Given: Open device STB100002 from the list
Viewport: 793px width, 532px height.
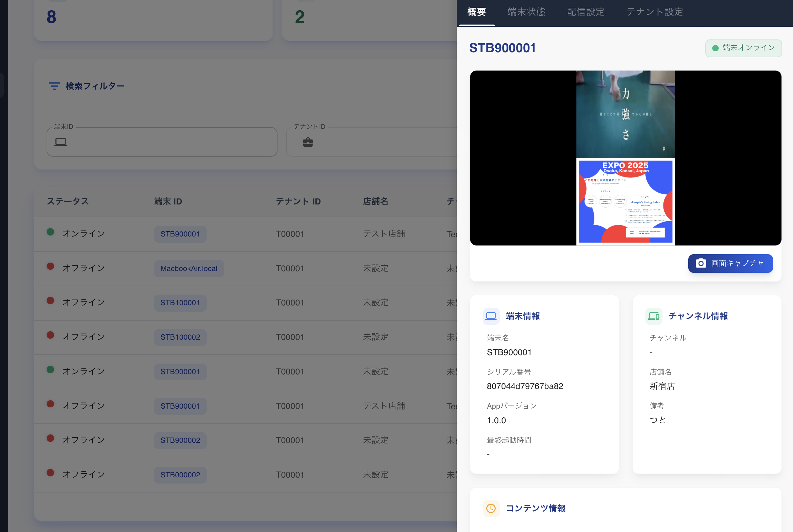Looking at the screenshot, I should pyautogui.click(x=180, y=337).
